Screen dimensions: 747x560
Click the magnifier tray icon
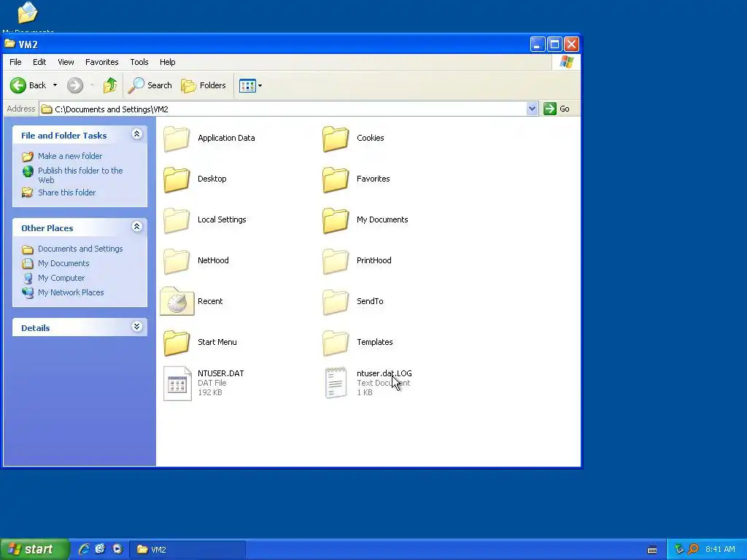(693, 549)
